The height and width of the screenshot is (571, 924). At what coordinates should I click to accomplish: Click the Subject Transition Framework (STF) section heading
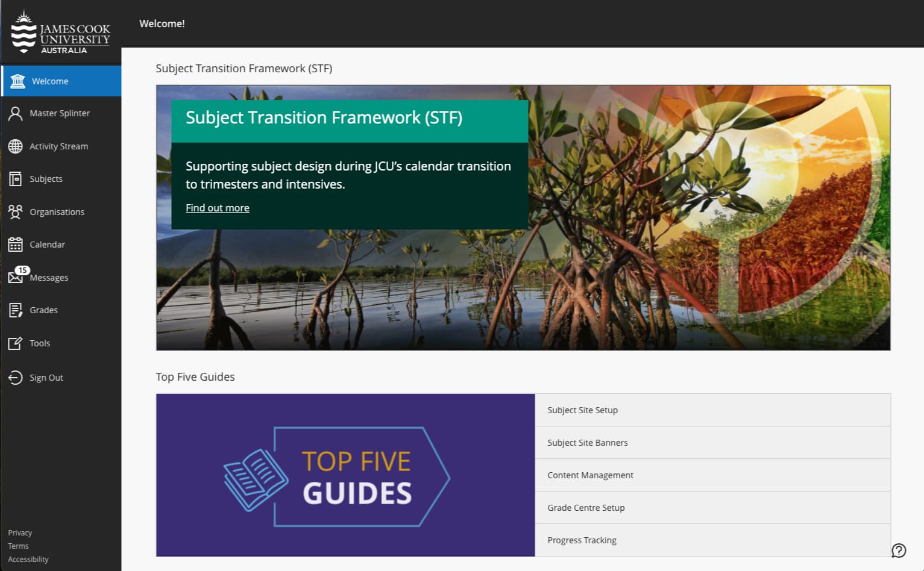point(244,69)
